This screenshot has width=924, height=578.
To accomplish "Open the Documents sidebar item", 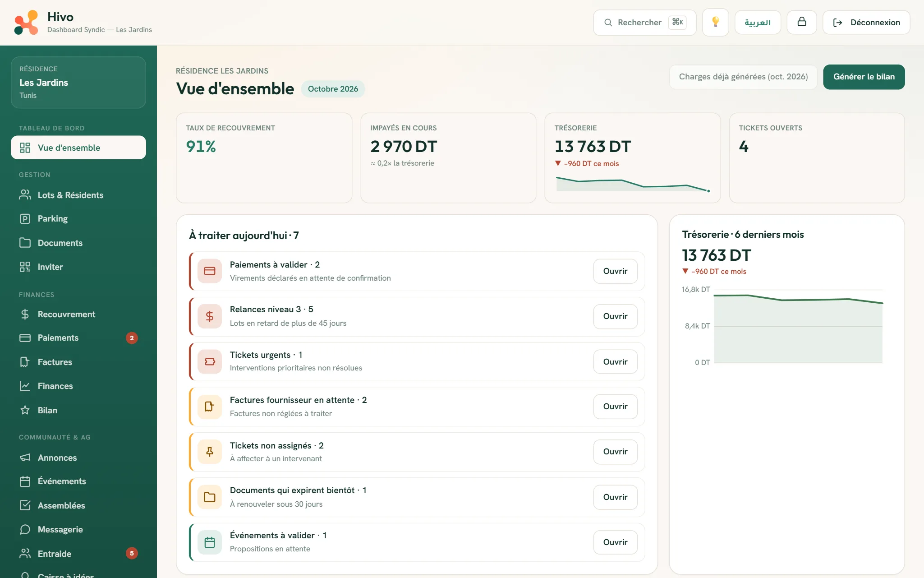I will (78, 243).
